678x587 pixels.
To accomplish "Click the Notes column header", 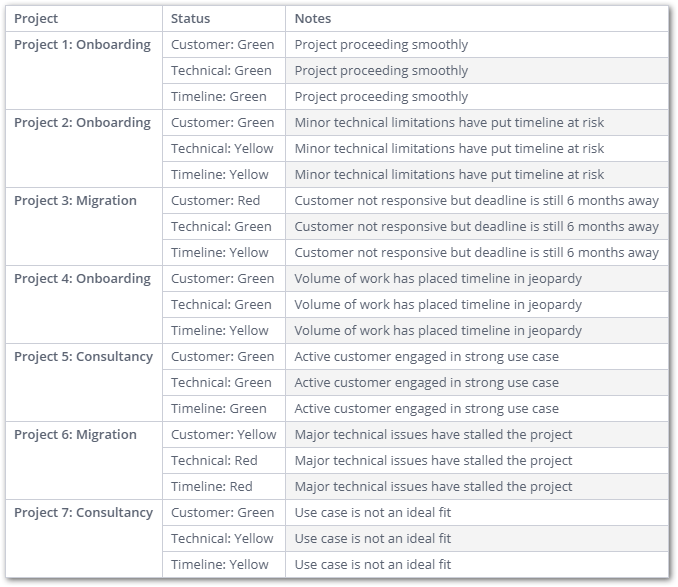I will (313, 18).
